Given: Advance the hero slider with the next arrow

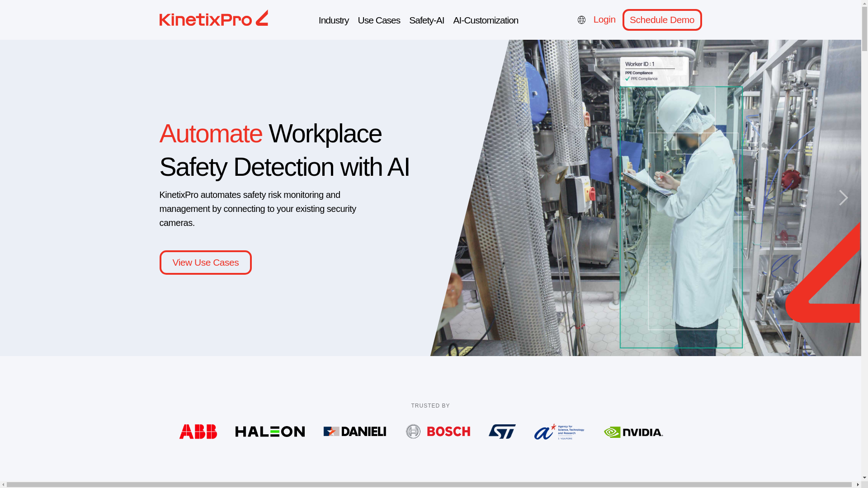Looking at the screenshot, I should [843, 197].
